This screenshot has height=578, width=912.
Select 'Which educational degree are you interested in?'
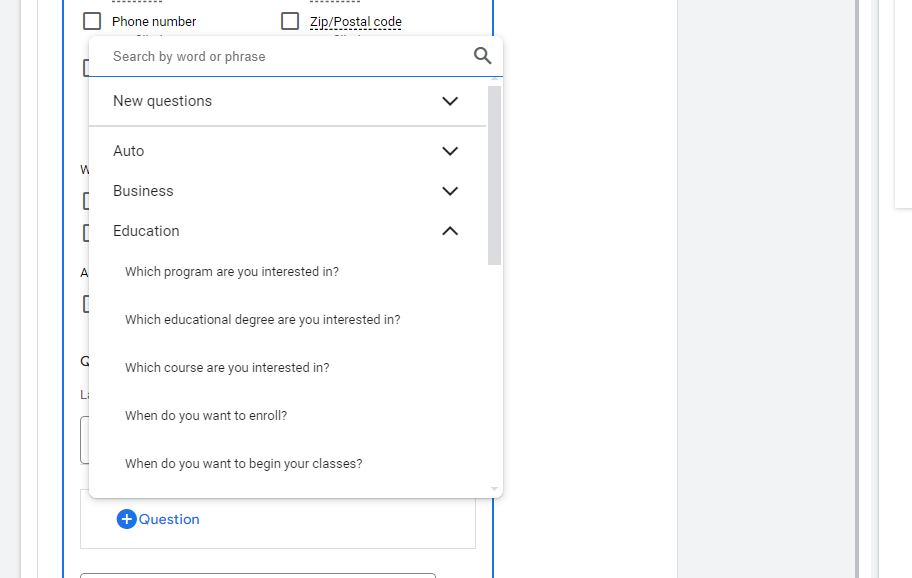pyautogui.click(x=262, y=320)
